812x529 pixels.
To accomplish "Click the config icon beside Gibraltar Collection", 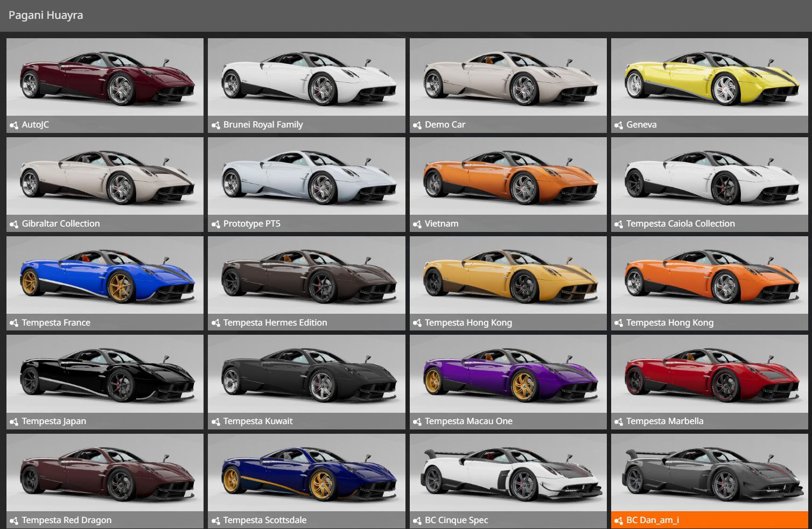I will point(14,224).
